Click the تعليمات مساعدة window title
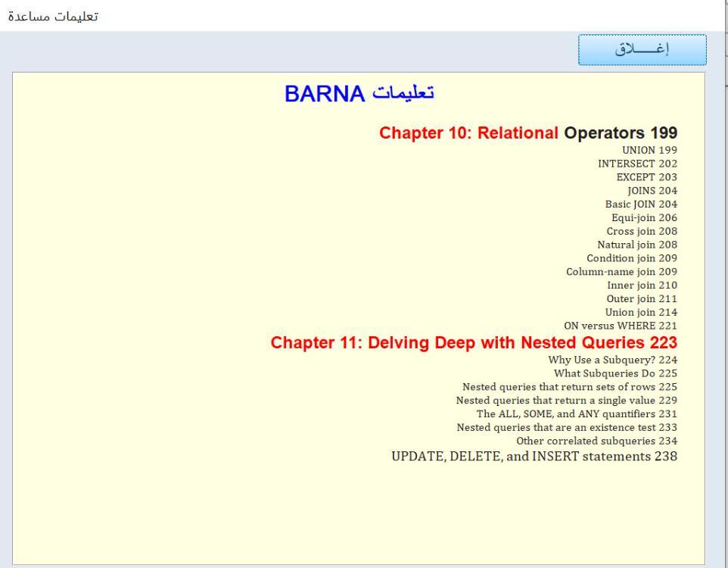728x568 pixels. (x=51, y=15)
